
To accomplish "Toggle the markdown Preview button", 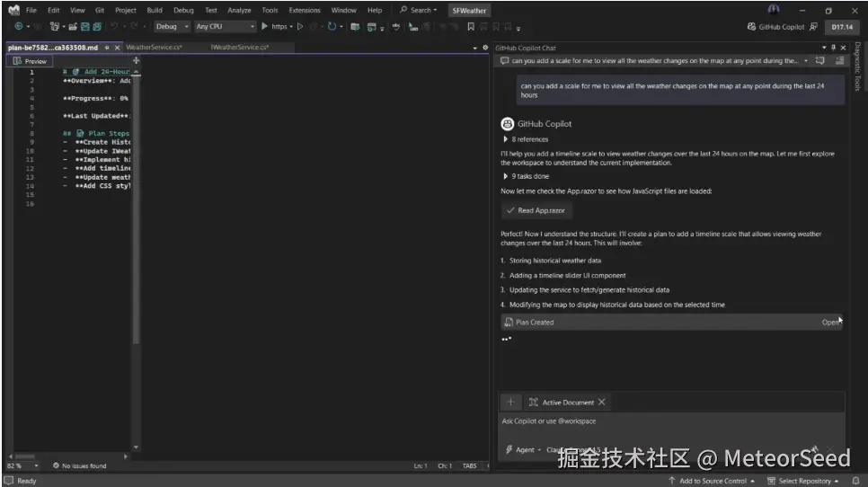I will click(30, 61).
